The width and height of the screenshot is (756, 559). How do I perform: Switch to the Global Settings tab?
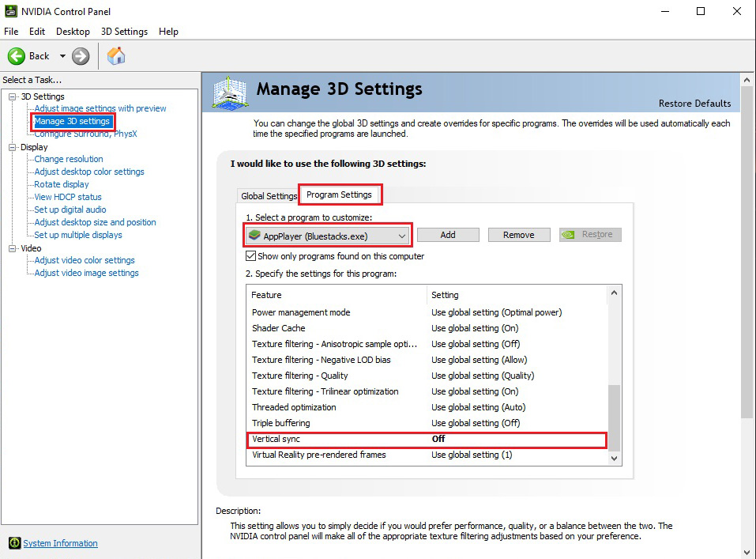269,196
